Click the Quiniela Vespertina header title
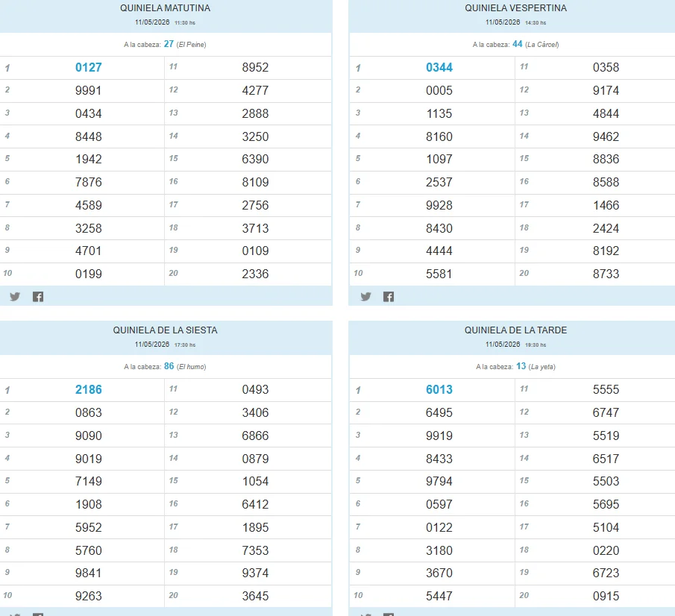Image resolution: width=675 pixels, height=616 pixels. point(515,8)
